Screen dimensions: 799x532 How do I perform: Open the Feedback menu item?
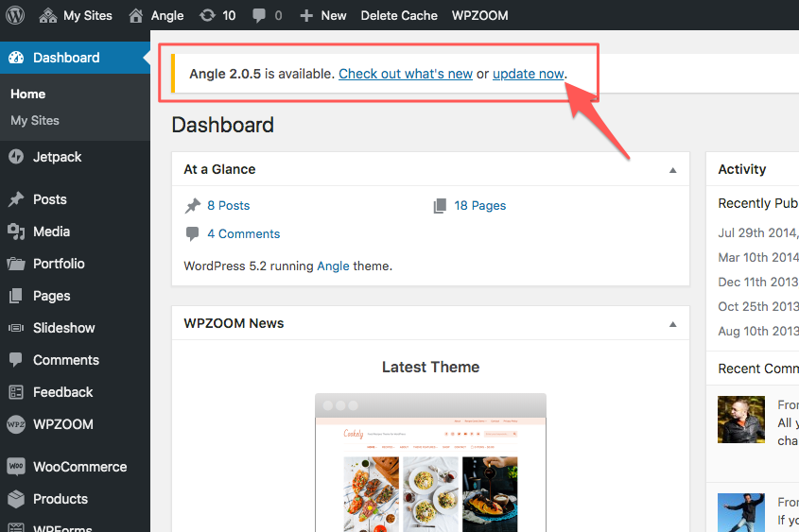coord(62,392)
